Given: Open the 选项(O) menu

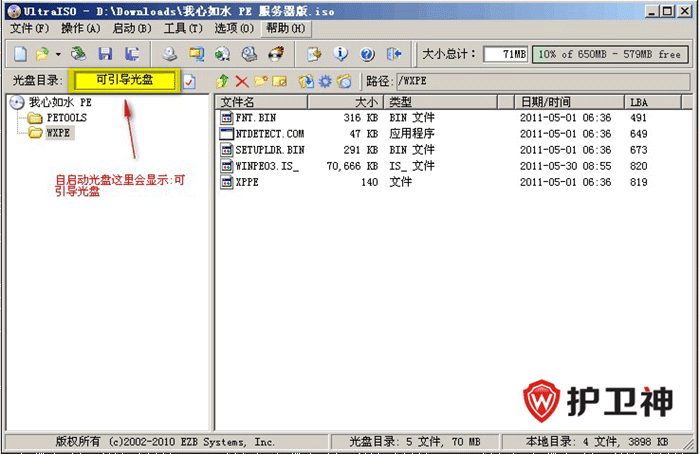Looking at the screenshot, I should (234, 29).
